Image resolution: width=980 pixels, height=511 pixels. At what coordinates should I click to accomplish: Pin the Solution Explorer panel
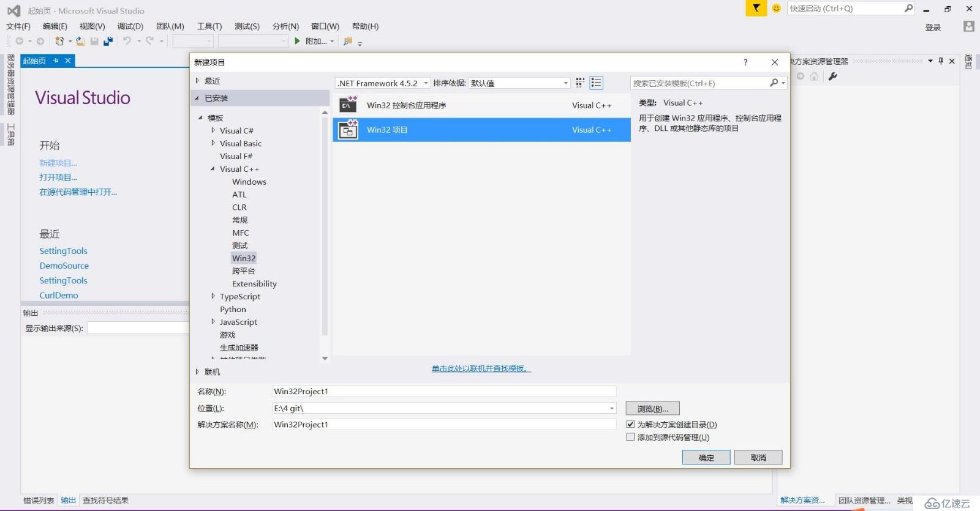click(941, 61)
